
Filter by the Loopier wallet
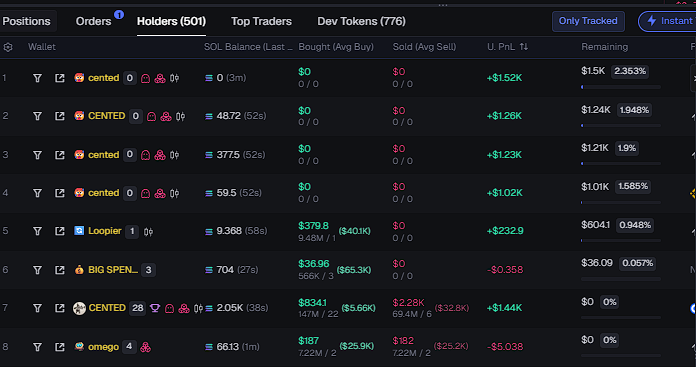pos(37,231)
